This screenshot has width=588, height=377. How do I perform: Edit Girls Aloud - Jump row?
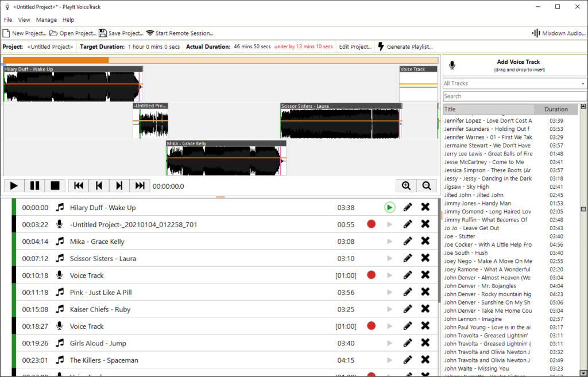[x=408, y=343]
